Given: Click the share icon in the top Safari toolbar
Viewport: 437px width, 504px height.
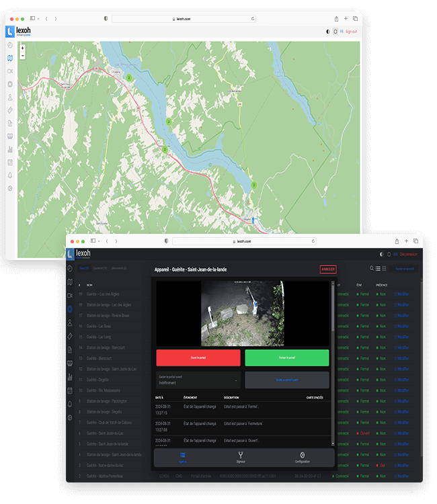Looking at the screenshot, I should pos(335,19).
